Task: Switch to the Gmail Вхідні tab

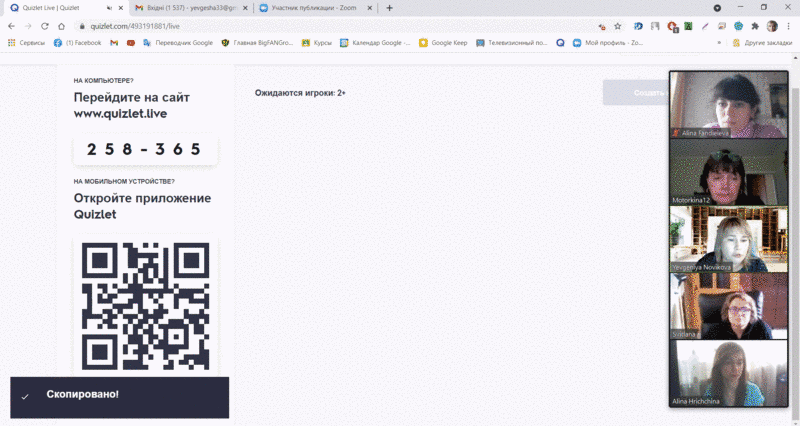Action: tap(191, 8)
